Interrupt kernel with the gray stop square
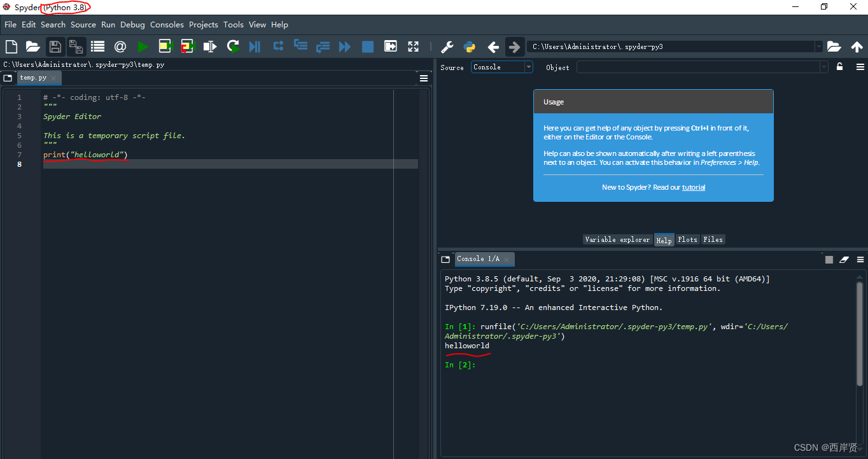The image size is (868, 459). point(829,260)
